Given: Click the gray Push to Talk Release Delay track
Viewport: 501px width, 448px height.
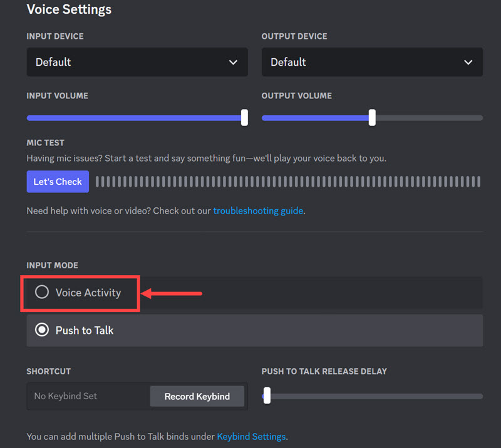Looking at the screenshot, I should [x=376, y=397].
